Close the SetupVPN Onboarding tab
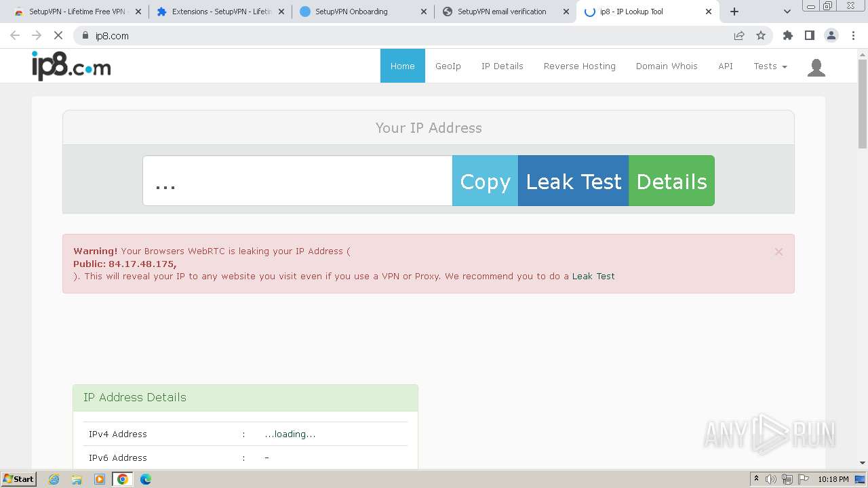This screenshot has height=488, width=868. pos(424,12)
